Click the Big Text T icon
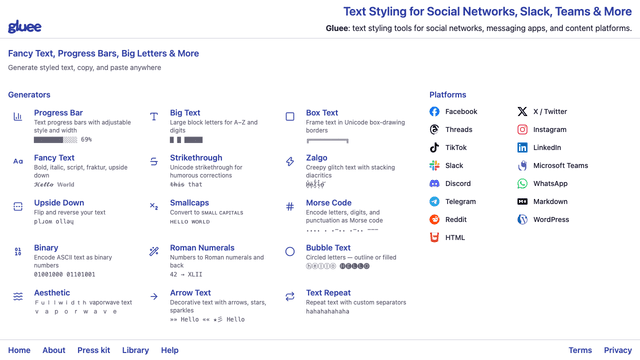This screenshot has width=640, height=360. click(x=154, y=117)
